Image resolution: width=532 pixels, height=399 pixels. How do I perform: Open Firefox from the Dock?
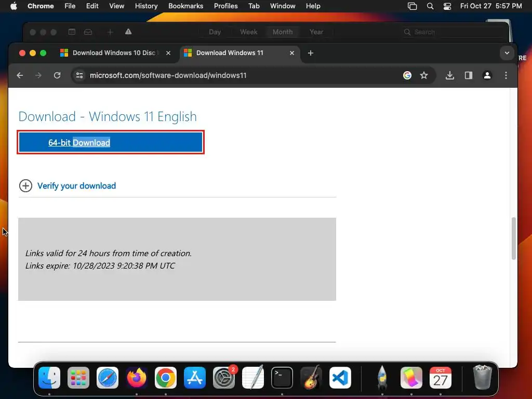click(x=137, y=378)
